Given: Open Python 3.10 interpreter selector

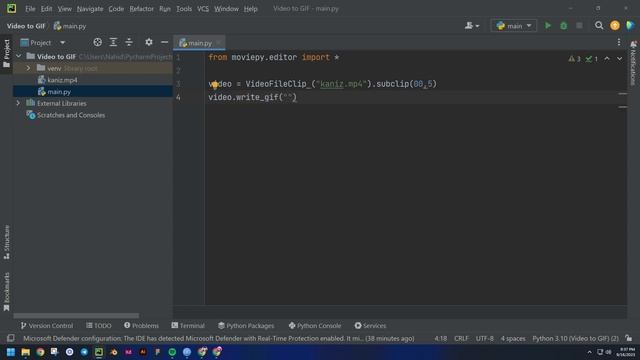Looking at the screenshot, I should click(575, 338).
